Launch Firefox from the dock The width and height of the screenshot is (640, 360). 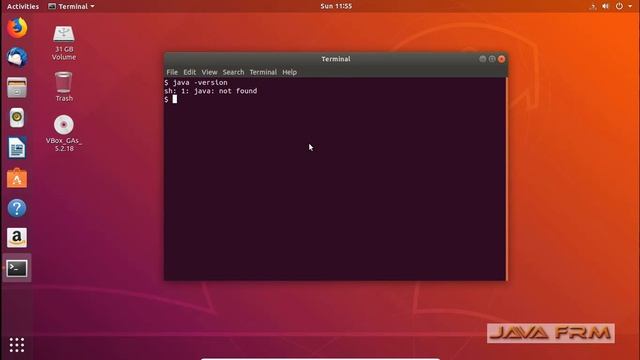click(x=17, y=28)
